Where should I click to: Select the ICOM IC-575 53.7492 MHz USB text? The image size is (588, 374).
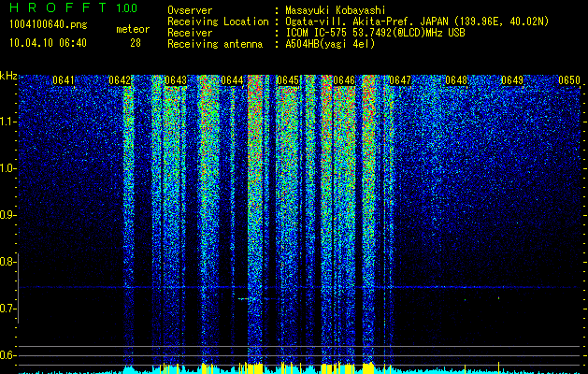(x=375, y=33)
